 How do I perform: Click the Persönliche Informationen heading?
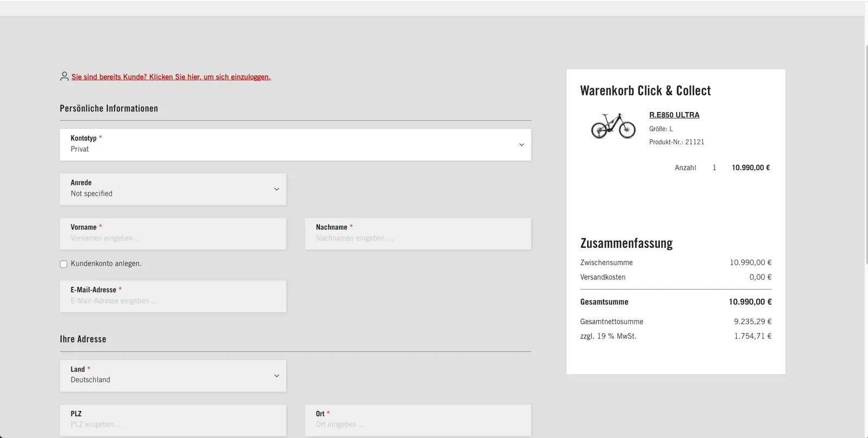[x=109, y=108]
